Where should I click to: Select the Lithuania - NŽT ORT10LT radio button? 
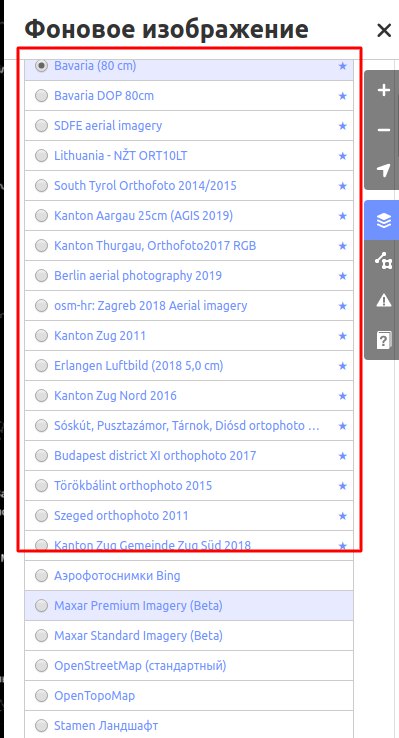pyautogui.click(x=41, y=156)
